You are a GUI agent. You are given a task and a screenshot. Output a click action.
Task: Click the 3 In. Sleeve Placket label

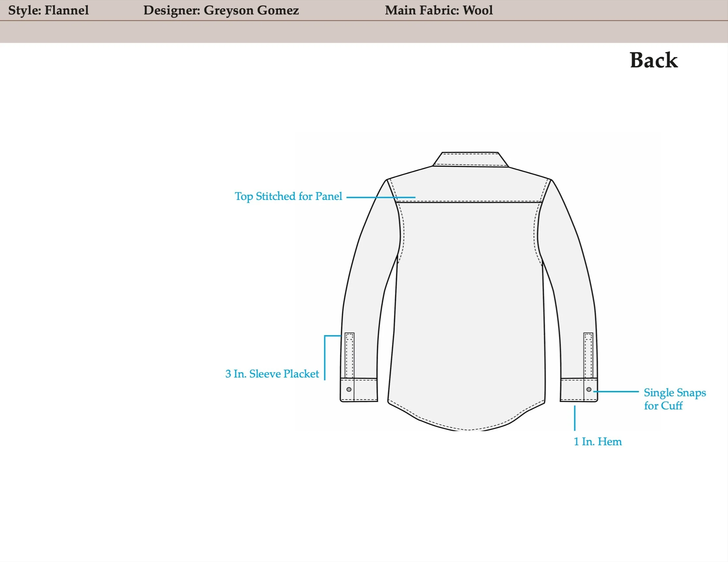click(272, 374)
